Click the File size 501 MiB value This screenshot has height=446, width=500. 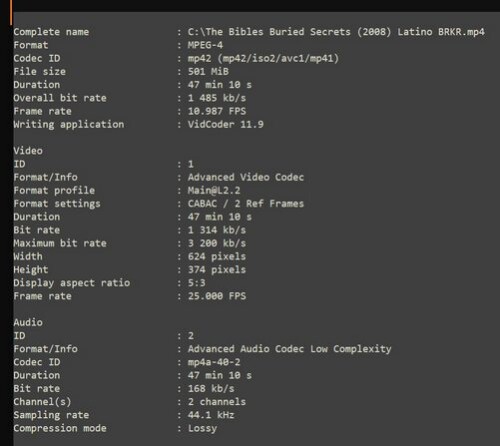click(x=208, y=71)
